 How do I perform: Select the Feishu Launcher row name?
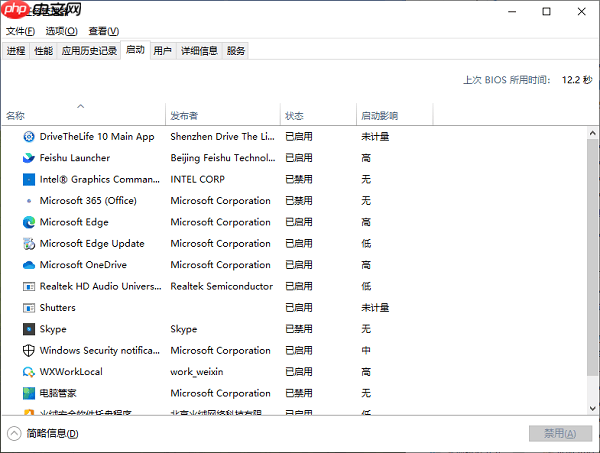[75, 158]
